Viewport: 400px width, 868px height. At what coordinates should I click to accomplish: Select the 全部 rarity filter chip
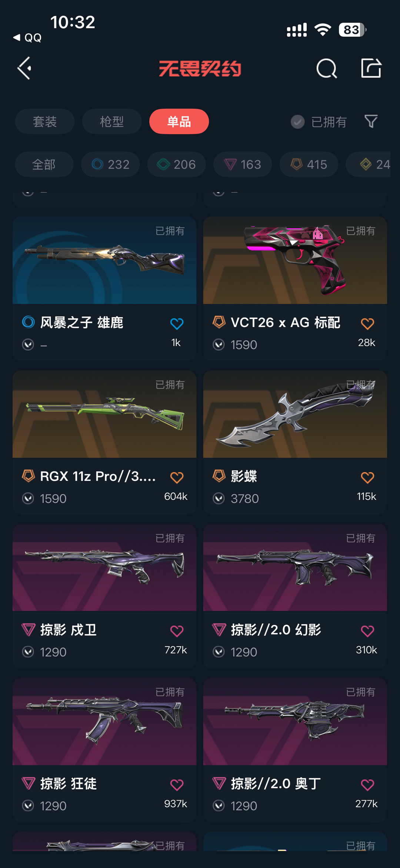click(44, 164)
